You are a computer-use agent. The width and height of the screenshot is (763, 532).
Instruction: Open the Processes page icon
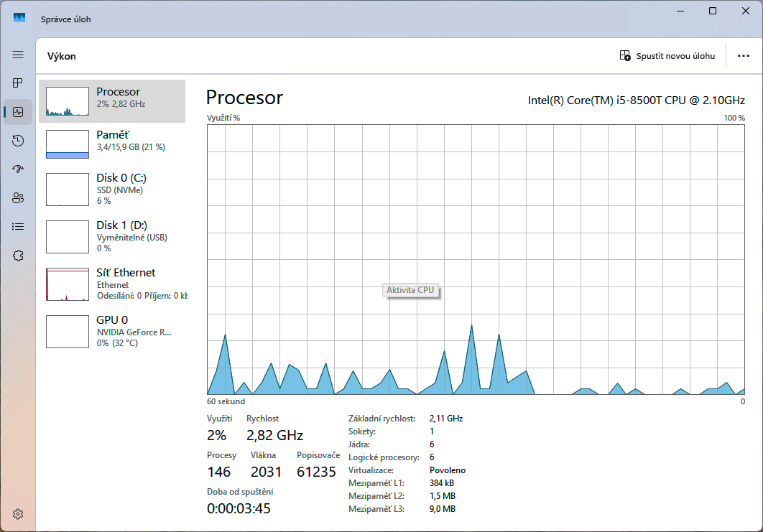(x=18, y=83)
